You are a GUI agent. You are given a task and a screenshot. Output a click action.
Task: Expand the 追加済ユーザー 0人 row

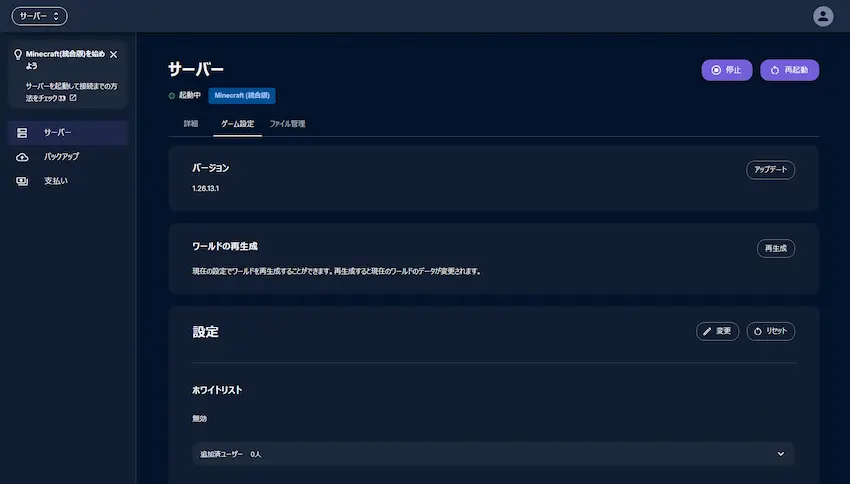pos(493,454)
